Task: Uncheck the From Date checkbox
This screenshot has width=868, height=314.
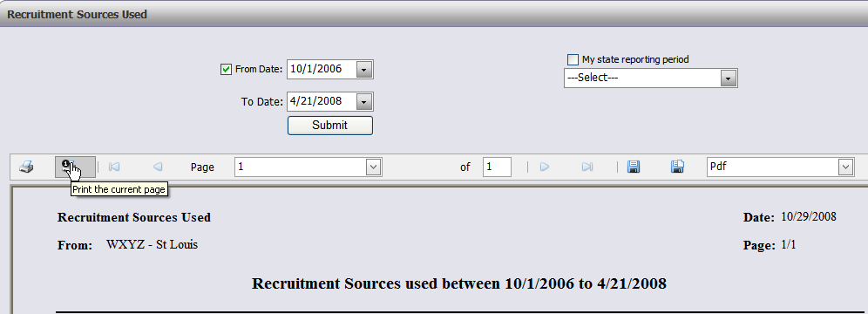Action: click(x=226, y=69)
